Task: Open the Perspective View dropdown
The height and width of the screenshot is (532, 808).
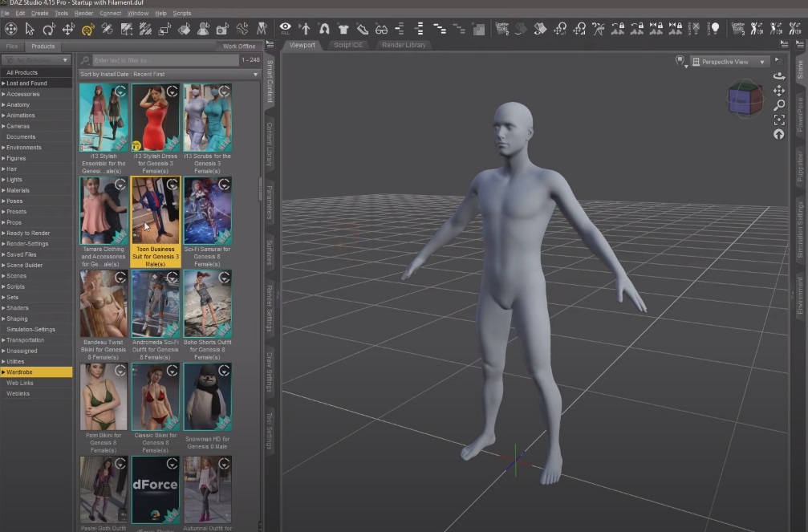Action: tap(729, 62)
